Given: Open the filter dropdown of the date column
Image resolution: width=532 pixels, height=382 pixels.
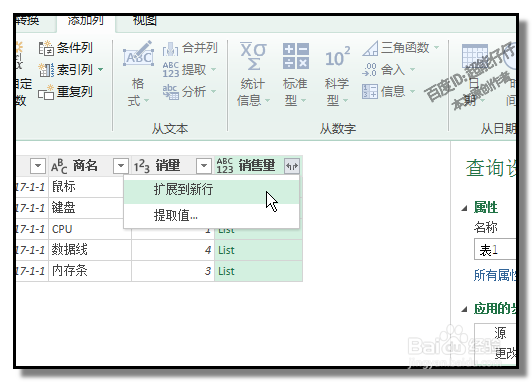Looking at the screenshot, I should 38,166.
